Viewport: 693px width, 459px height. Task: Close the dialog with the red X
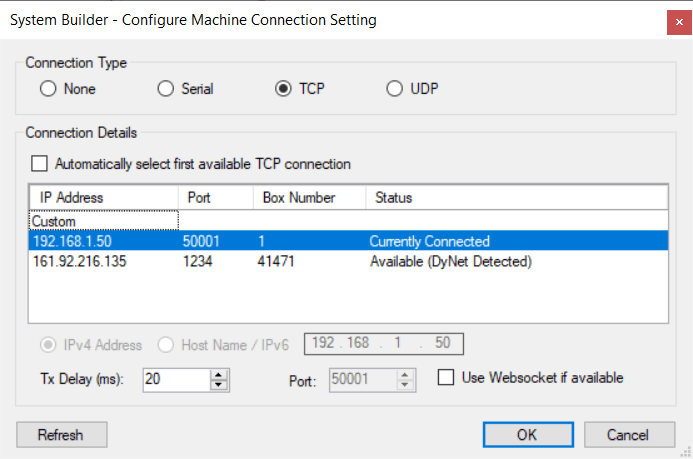[679, 22]
